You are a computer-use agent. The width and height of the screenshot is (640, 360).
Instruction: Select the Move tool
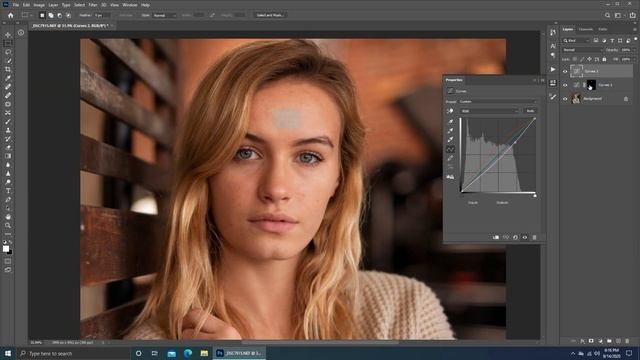(x=8, y=35)
